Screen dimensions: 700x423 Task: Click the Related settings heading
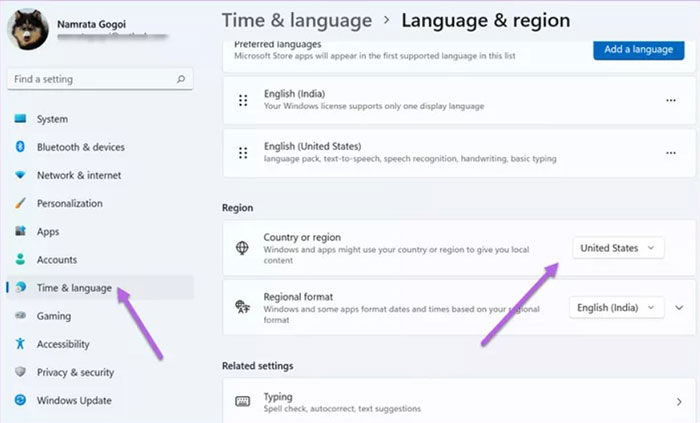coord(258,365)
